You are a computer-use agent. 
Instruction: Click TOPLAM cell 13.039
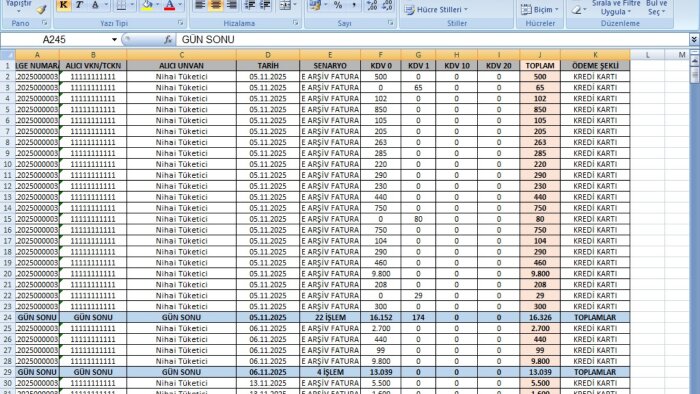(x=540, y=372)
